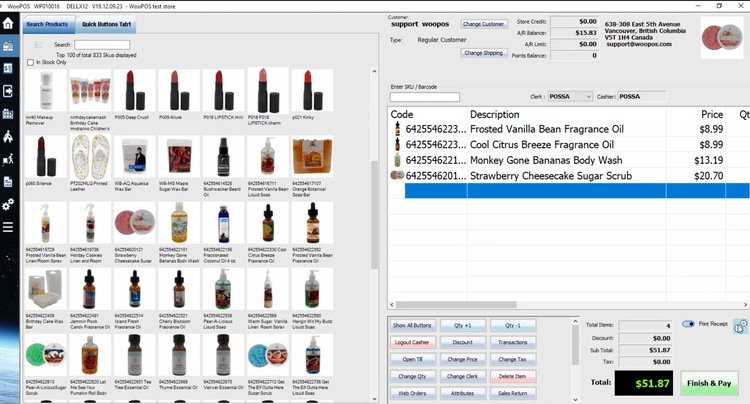Viewport: 750px width, 404px height.
Task: Click the list view icon beside Search
Action: click(38, 45)
